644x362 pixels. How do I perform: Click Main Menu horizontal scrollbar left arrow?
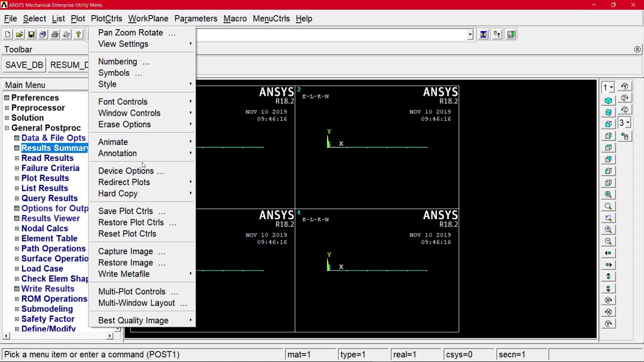click(x=6, y=336)
